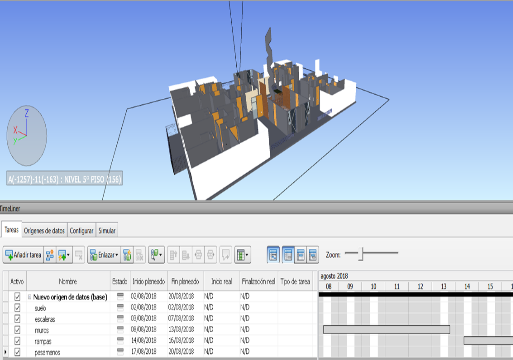The width and height of the screenshot is (513, 360).
Task: Click the delete task icon
Action: (79, 255)
